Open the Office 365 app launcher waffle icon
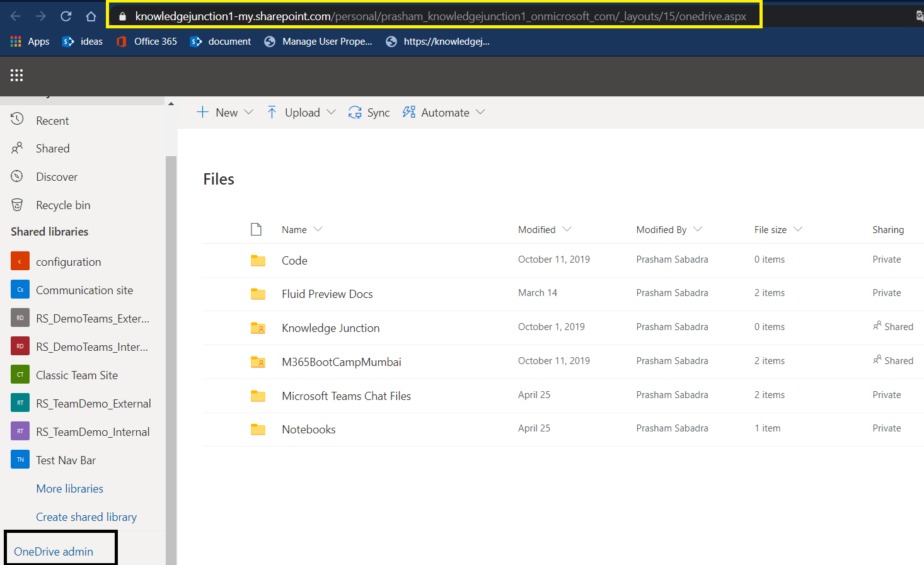This screenshot has height=565, width=924. 16,76
